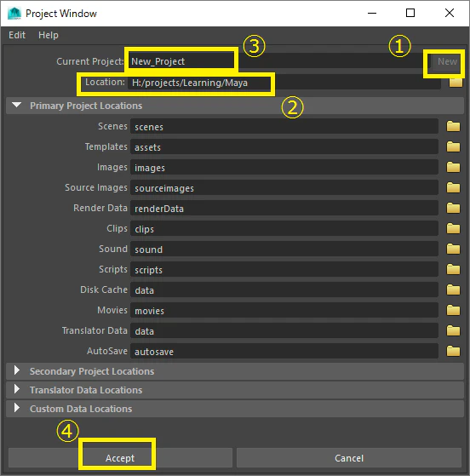The image size is (470, 476).
Task: Browse folder for Source Images location
Action: [x=453, y=187]
